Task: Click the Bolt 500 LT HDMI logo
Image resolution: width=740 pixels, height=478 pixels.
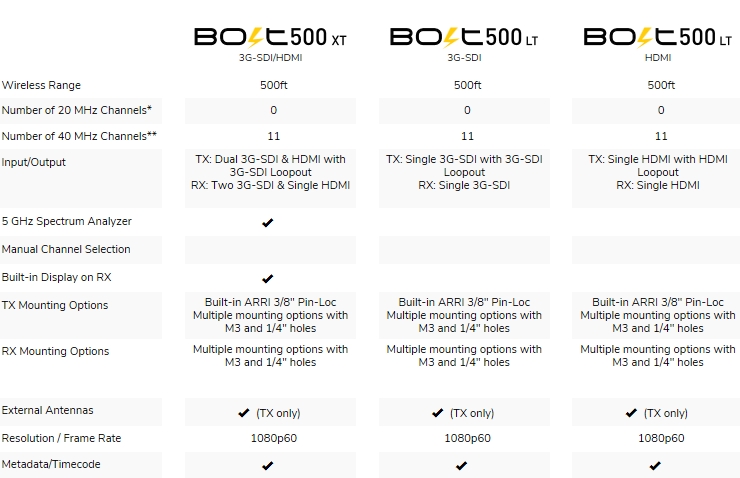Action: pos(658,38)
